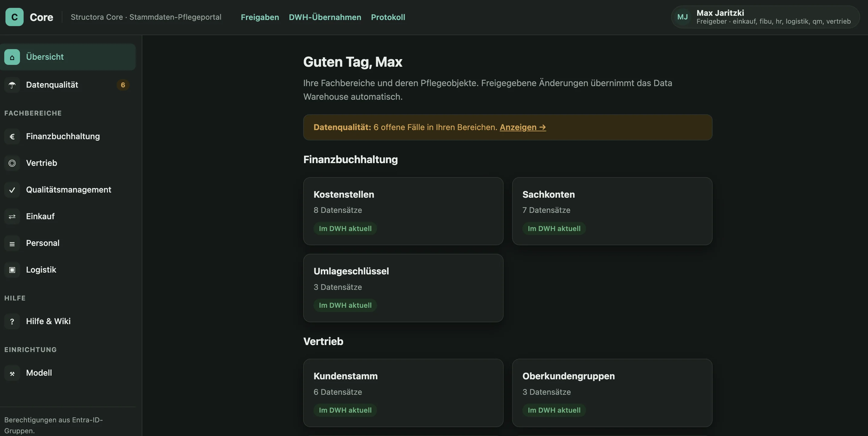Click the Modell tools icon
The height and width of the screenshot is (436, 868).
click(x=12, y=373)
